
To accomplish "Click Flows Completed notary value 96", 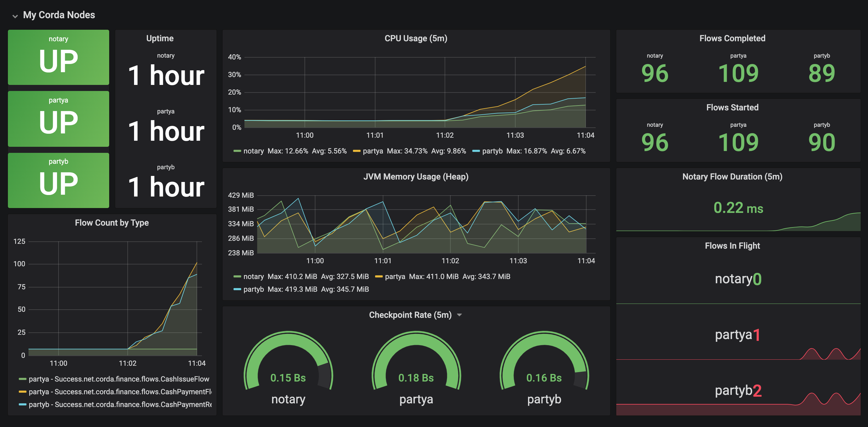I will pyautogui.click(x=655, y=73).
